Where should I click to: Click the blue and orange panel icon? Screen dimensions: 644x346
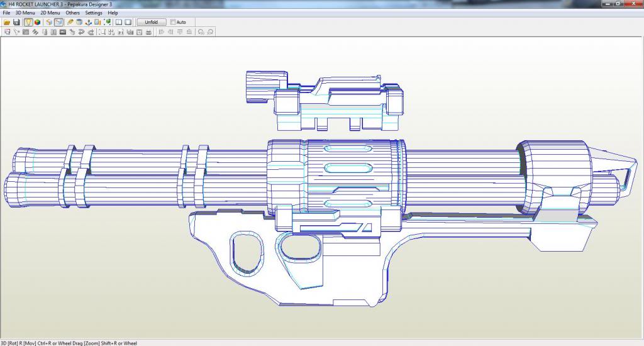(97, 22)
